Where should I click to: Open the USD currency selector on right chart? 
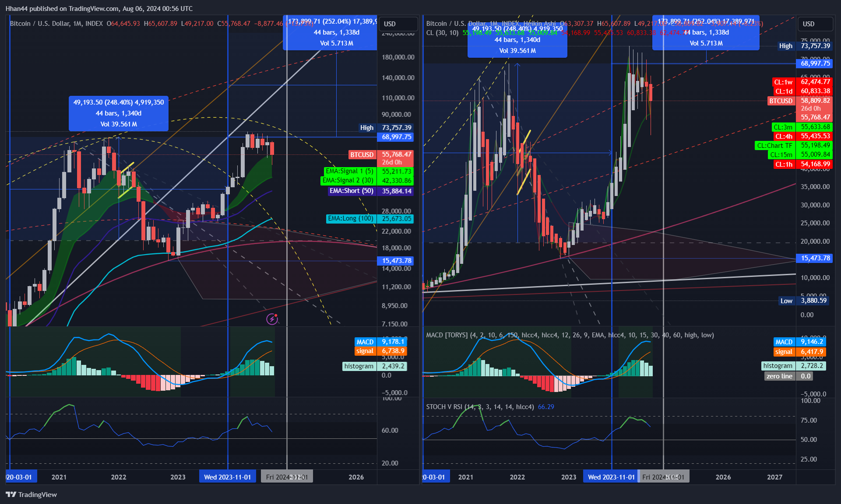pyautogui.click(x=815, y=24)
